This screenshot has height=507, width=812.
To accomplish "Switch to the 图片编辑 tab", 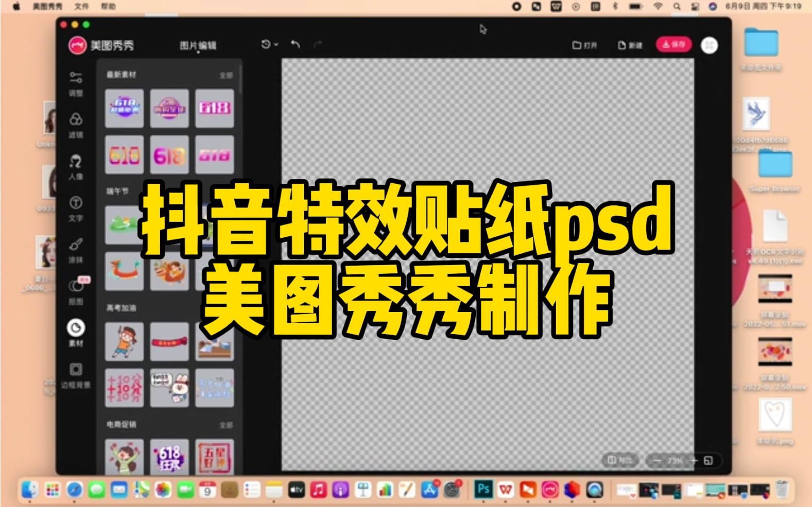I will 198,46.
